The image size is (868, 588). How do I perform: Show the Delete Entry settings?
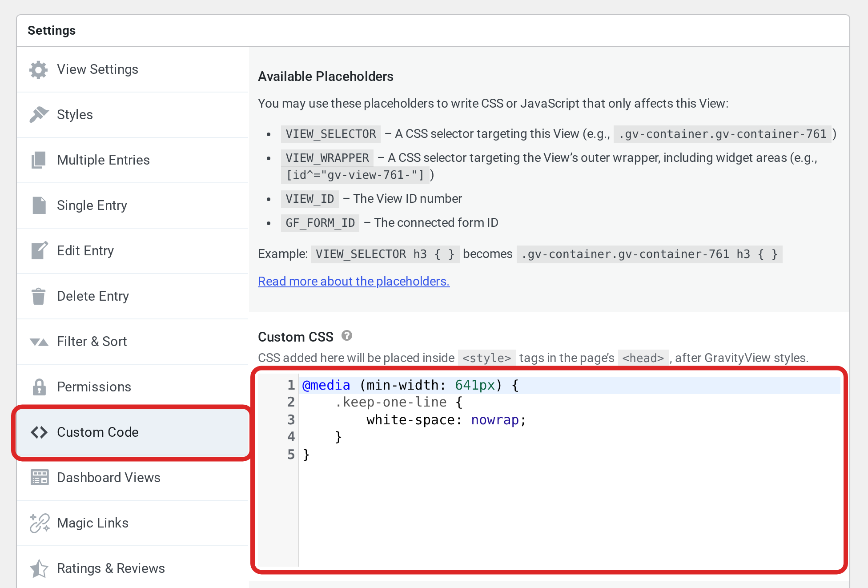click(x=133, y=296)
